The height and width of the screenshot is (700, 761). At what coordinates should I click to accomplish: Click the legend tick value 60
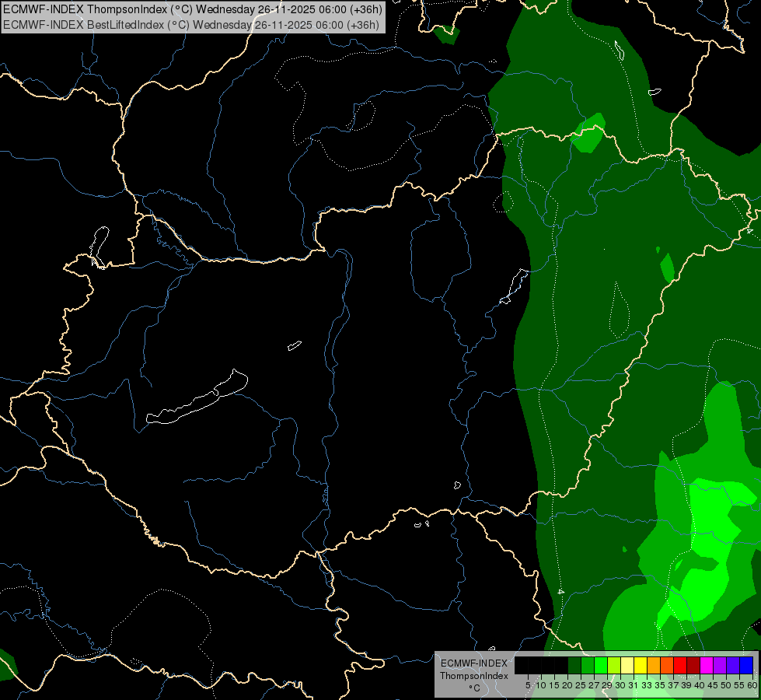pyautogui.click(x=752, y=685)
